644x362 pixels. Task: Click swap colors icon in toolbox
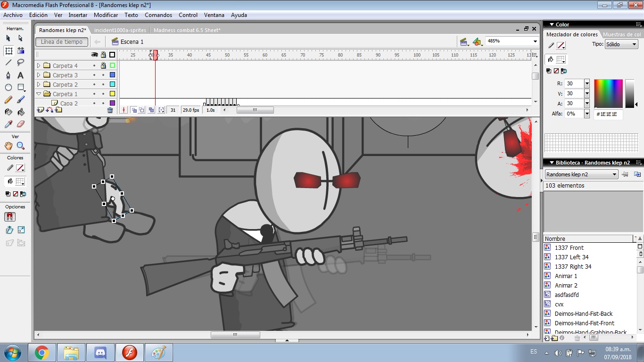22,194
